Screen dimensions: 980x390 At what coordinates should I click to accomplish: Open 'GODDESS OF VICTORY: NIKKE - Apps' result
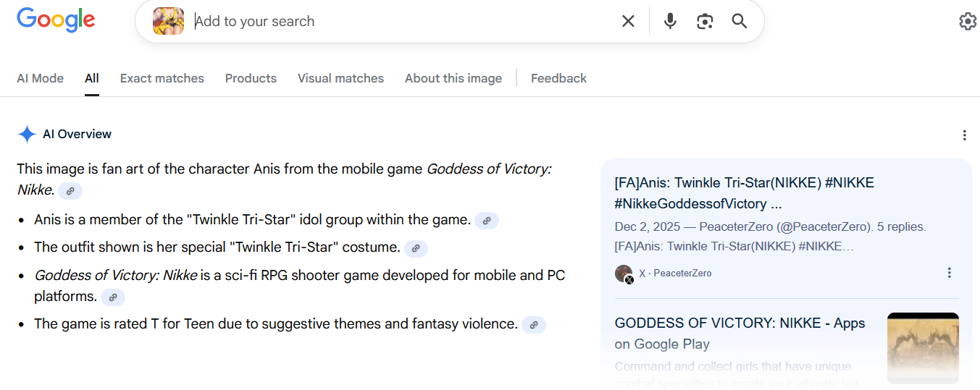pos(740,334)
